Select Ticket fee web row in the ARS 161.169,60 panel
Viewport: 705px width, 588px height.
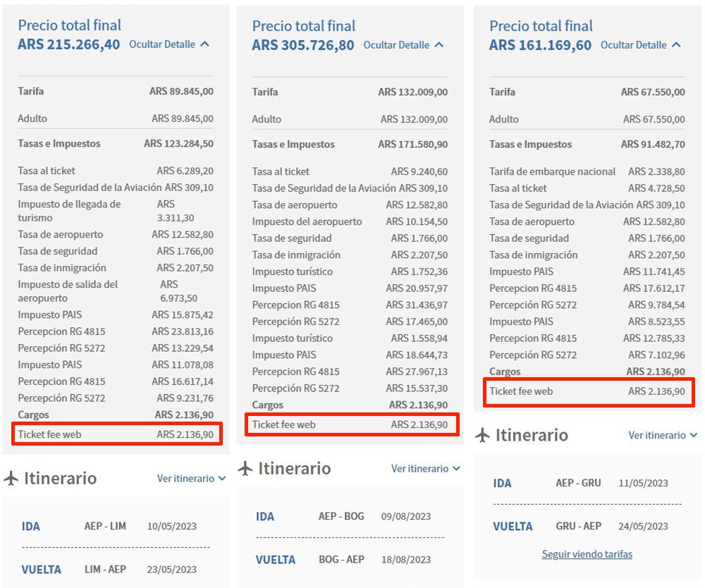(587, 391)
